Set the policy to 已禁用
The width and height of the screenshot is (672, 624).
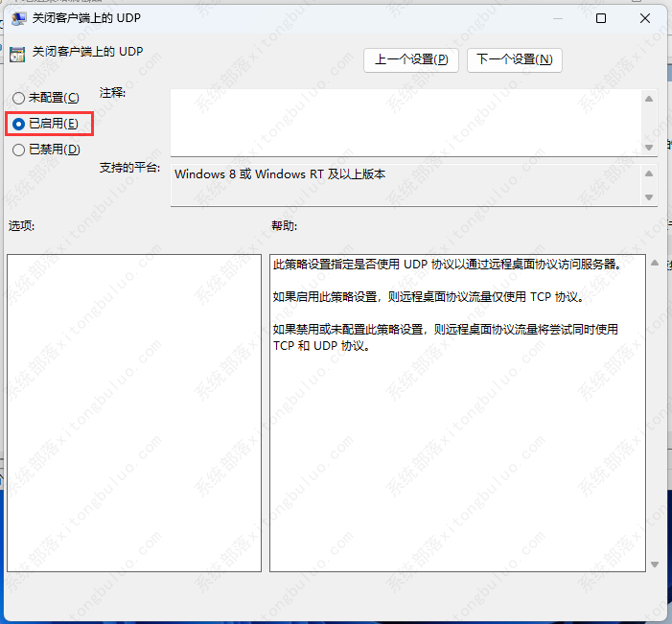(x=19, y=150)
